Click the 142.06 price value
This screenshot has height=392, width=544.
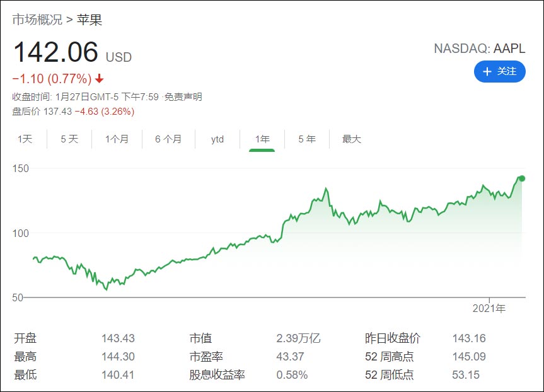point(56,52)
